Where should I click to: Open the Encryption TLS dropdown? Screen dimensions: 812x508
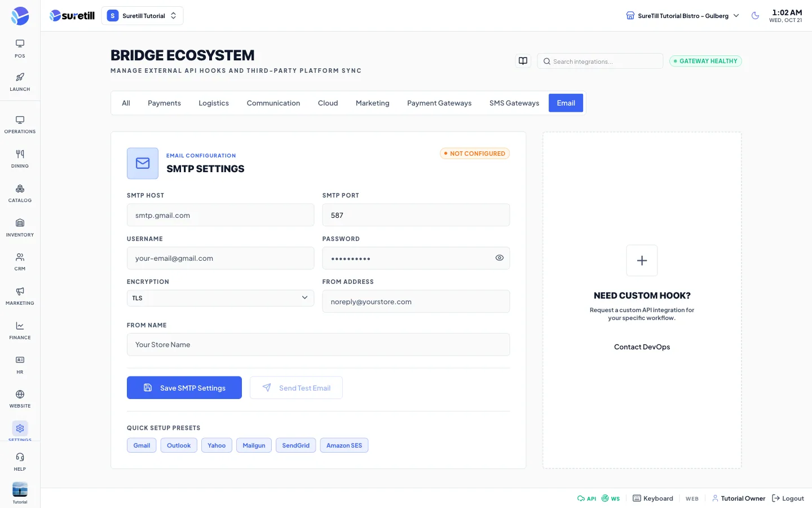220,298
